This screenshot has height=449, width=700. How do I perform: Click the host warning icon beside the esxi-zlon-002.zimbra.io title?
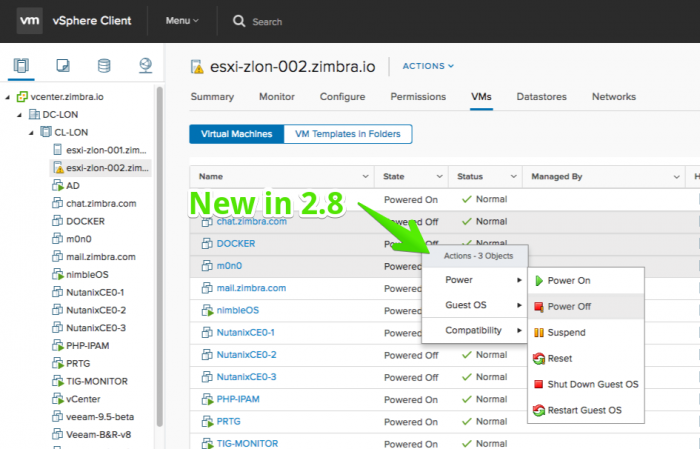pyautogui.click(x=197, y=67)
